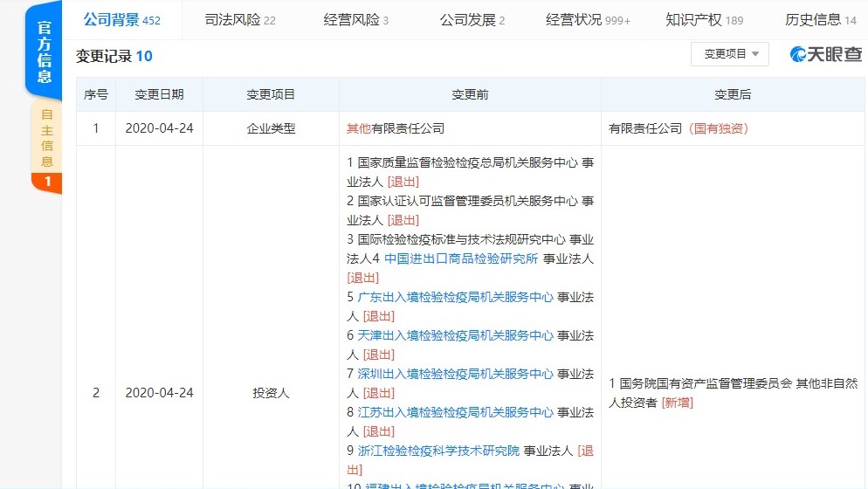Open link 深圳出入境检验检疫局机关服务中心
The image size is (868, 489).
455,374
